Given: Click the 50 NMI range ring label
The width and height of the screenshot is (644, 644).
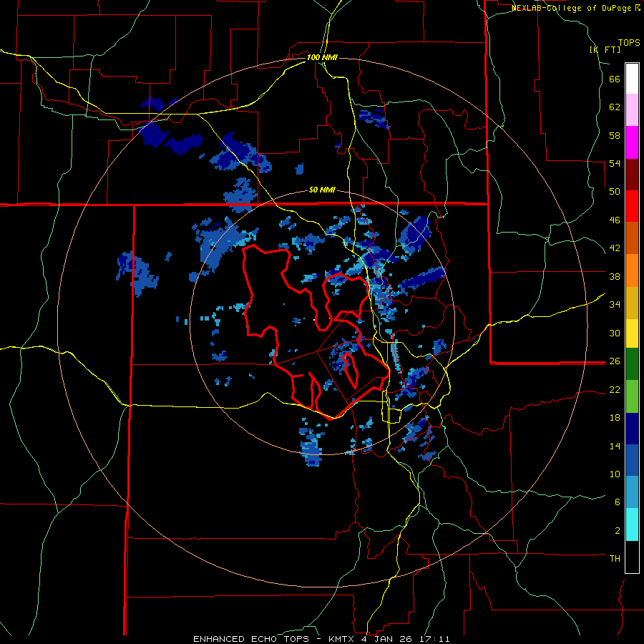Looking at the screenshot, I should (322, 190).
